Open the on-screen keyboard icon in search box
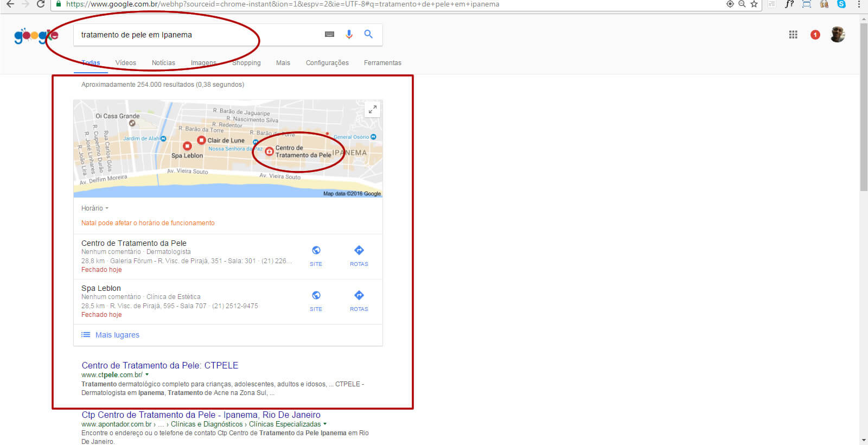868x445 pixels. (329, 34)
